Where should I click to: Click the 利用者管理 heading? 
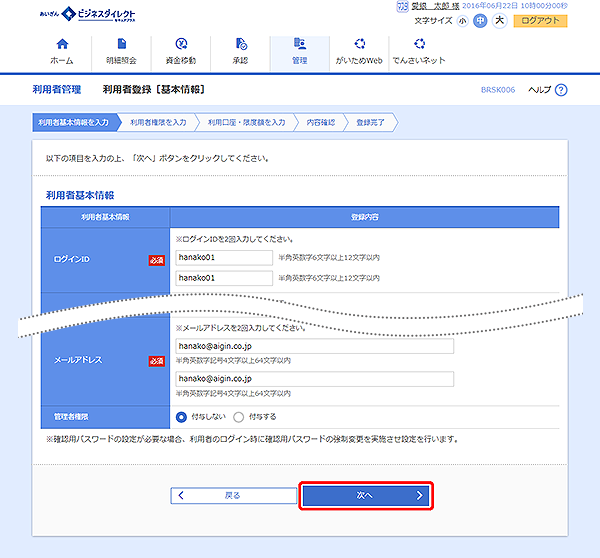(x=57, y=90)
